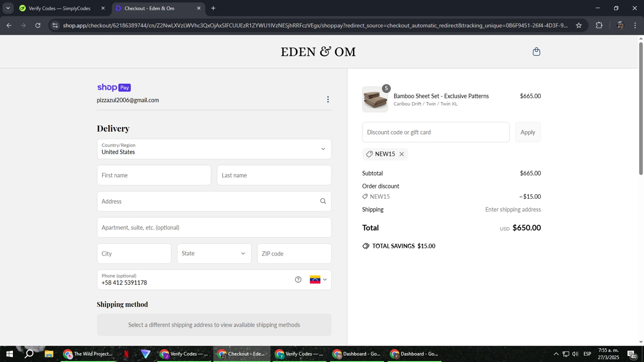This screenshot has height=362, width=644.
Task: Open network settings tray icon
Action: (566, 354)
